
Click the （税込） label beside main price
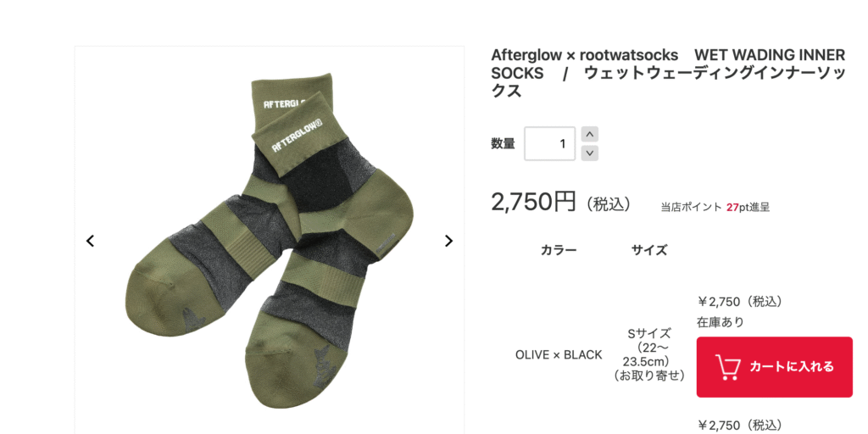(609, 204)
